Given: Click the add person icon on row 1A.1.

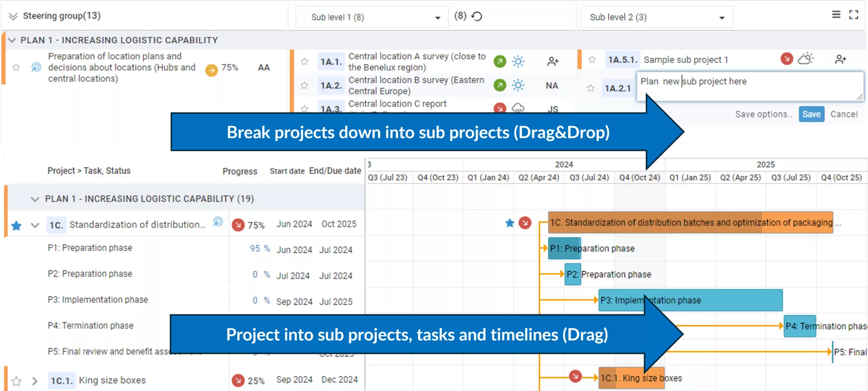Looking at the screenshot, I should coord(552,61).
